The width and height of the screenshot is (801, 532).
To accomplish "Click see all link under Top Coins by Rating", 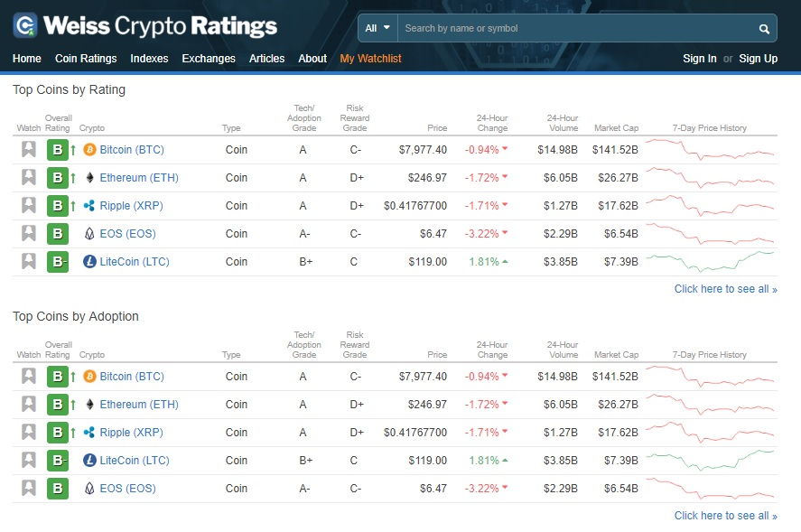I will coord(725,289).
